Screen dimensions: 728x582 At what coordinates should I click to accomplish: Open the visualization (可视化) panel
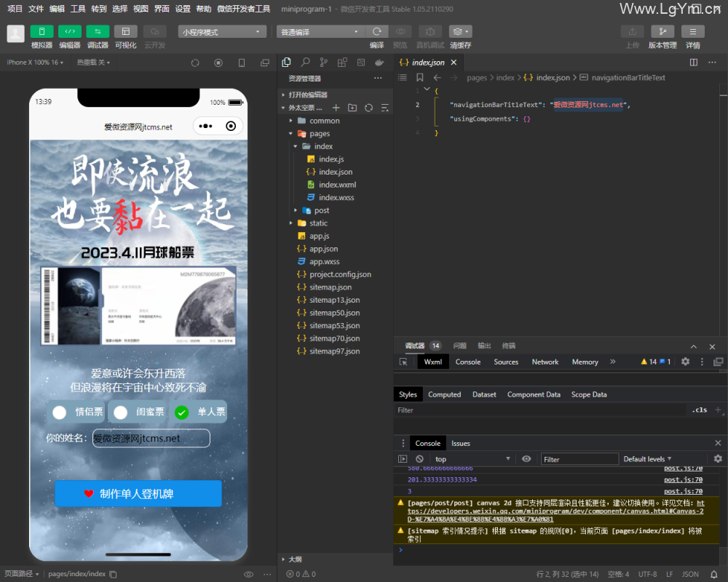coord(125,31)
